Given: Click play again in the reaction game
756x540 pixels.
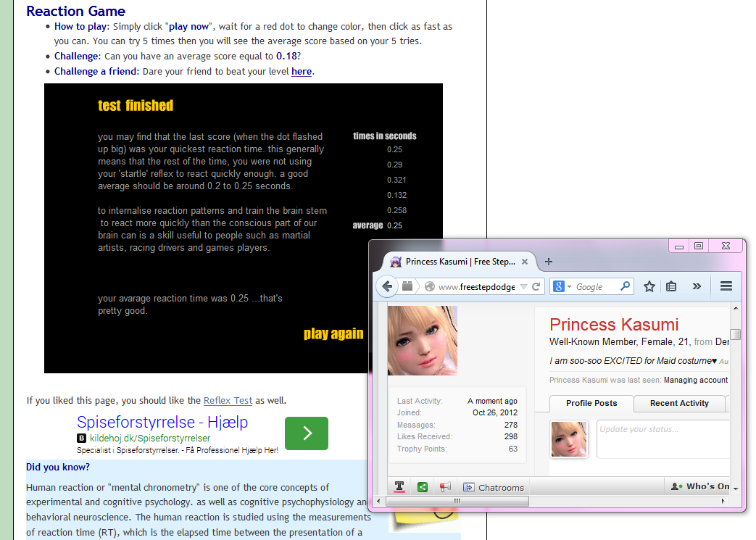Looking at the screenshot, I should 333,333.
